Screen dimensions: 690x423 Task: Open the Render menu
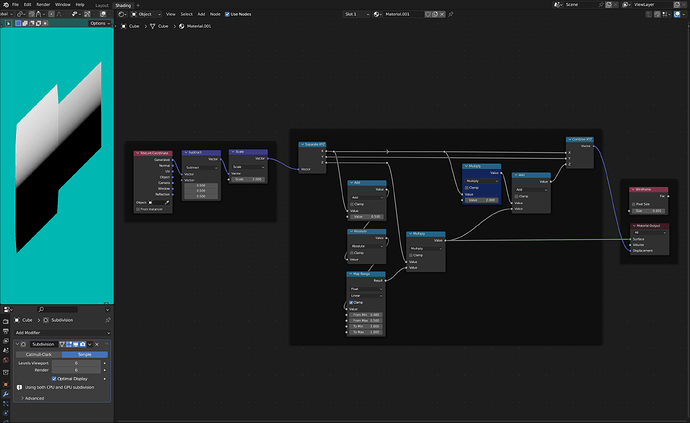coord(43,4)
